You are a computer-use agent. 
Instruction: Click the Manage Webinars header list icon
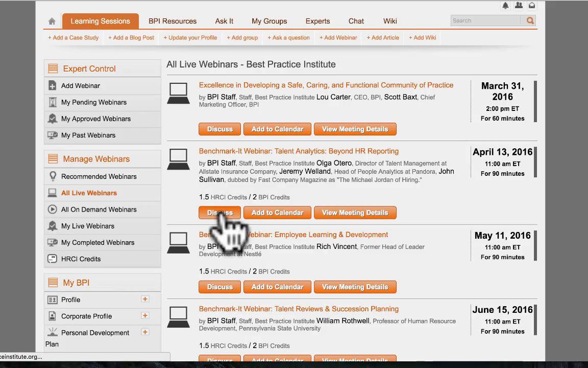point(53,159)
